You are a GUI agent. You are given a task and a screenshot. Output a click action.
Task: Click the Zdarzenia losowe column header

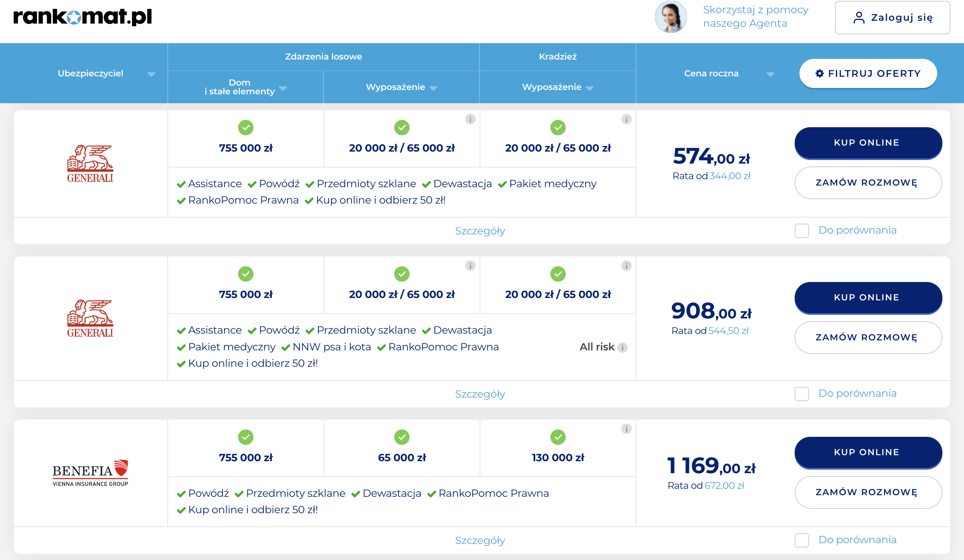(x=323, y=56)
